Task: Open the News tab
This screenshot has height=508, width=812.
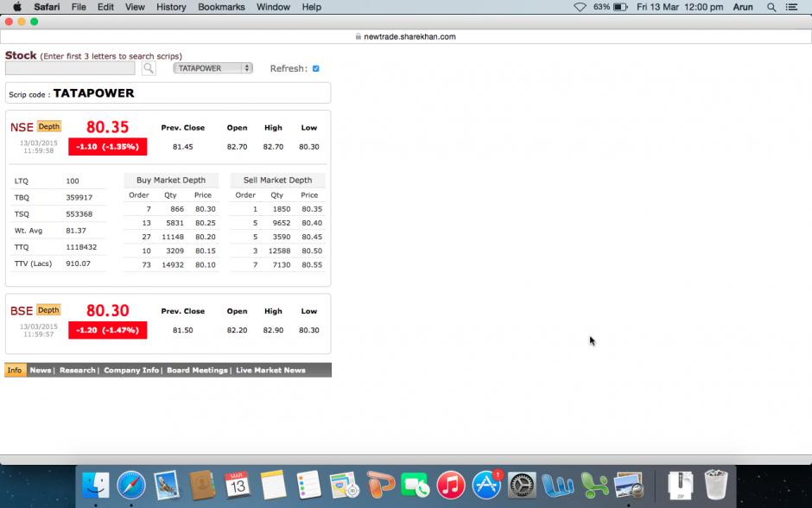Action: click(x=41, y=371)
